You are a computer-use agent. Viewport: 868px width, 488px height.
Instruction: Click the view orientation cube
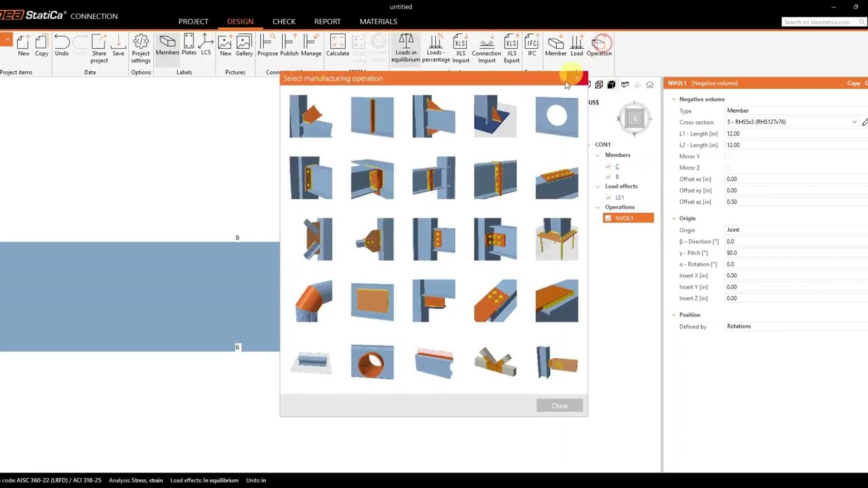634,119
